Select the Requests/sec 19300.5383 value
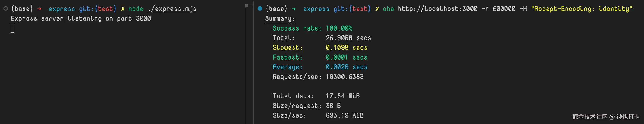The image size is (644, 124). click(x=345, y=77)
